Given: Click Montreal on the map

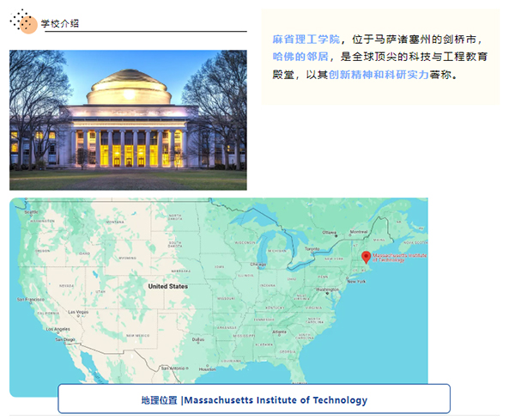Looking at the screenshot, I should 359,232.
